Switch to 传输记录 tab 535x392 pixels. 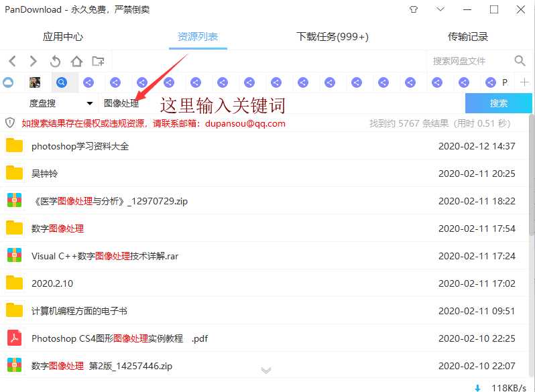[468, 36]
